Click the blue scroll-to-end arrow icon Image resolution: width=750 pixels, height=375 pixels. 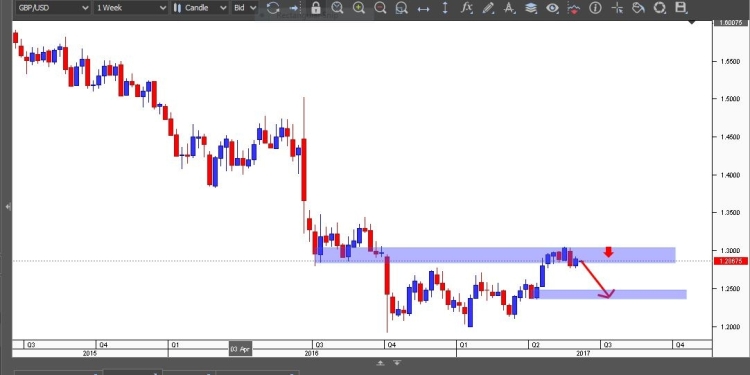click(x=294, y=8)
